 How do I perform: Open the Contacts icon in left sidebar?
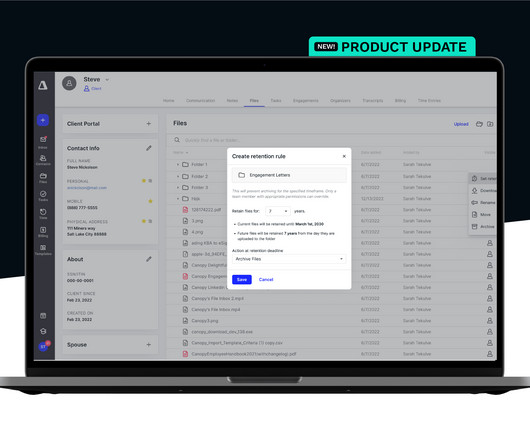pyautogui.click(x=43, y=158)
